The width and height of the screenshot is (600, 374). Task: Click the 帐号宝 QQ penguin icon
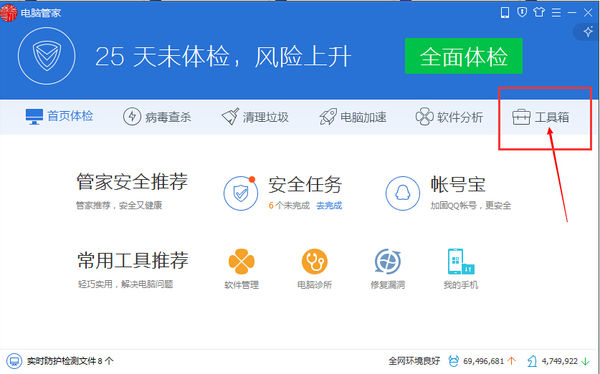[402, 193]
